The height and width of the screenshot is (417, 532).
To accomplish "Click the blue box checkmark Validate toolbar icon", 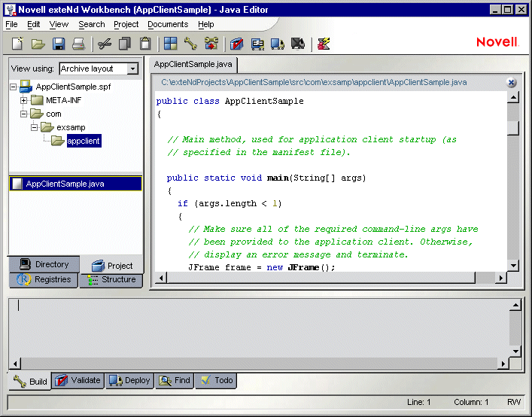I will click(236, 44).
